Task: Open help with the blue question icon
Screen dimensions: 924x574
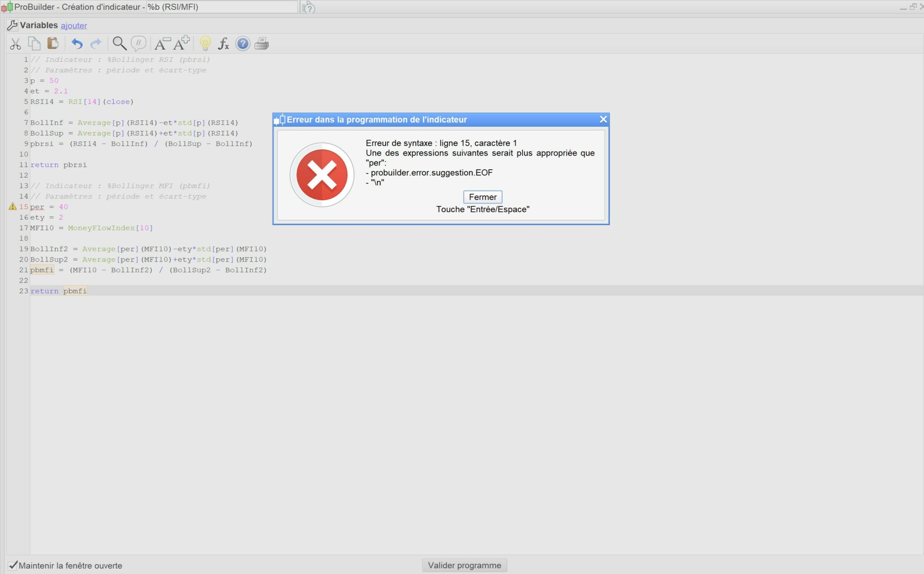Action: point(243,43)
